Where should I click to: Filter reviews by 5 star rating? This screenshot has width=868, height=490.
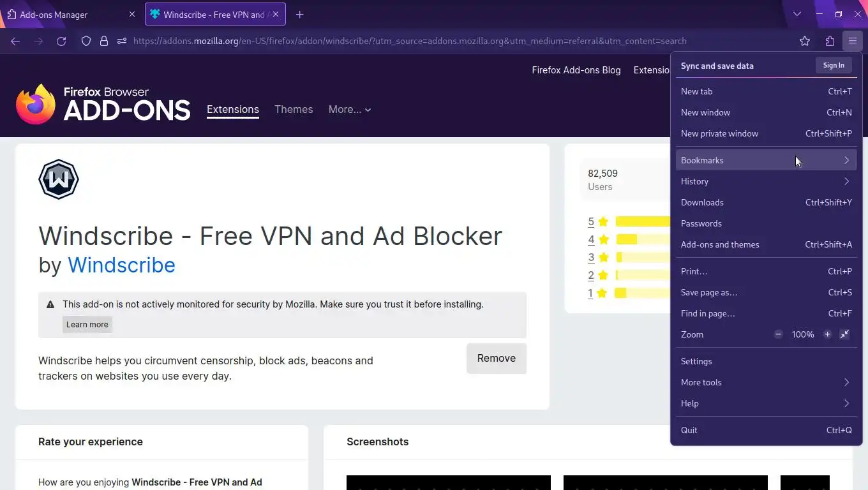point(598,222)
